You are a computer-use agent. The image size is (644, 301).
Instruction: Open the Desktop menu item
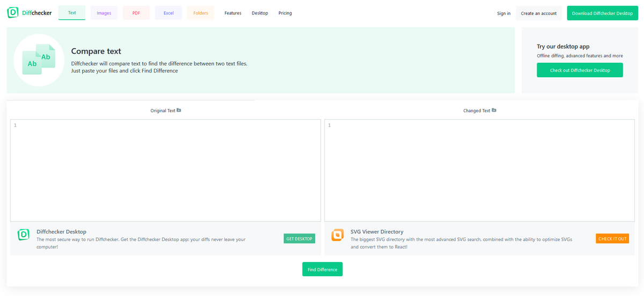point(260,13)
